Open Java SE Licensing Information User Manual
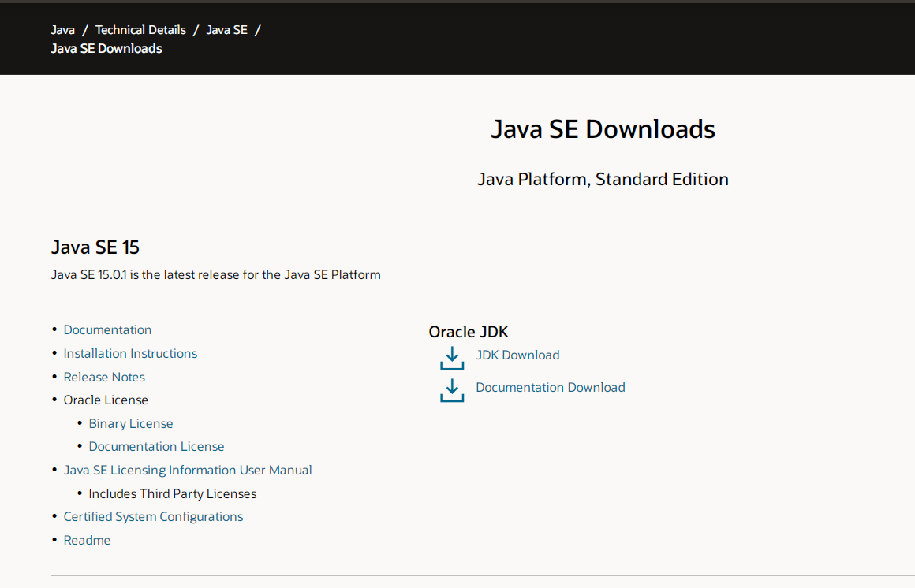This screenshot has height=588, width=915. [187, 471]
